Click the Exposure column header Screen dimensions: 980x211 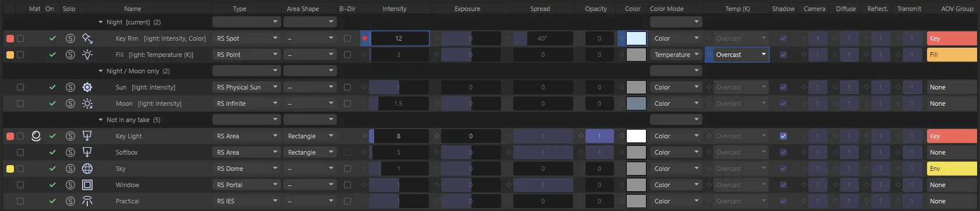467,9
